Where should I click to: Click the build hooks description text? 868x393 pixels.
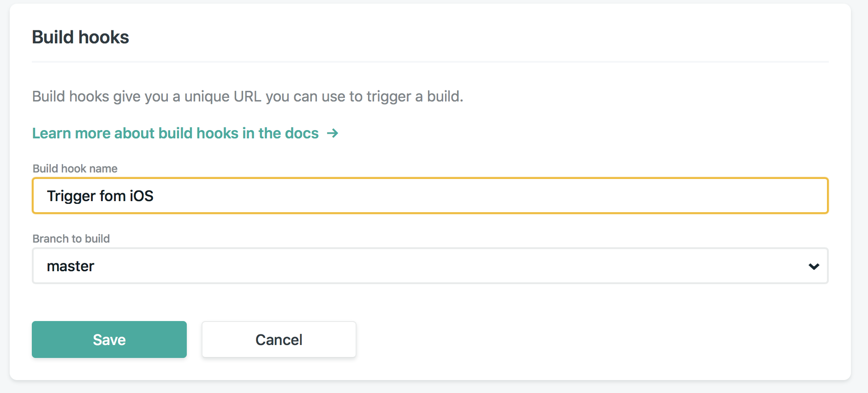click(x=248, y=96)
